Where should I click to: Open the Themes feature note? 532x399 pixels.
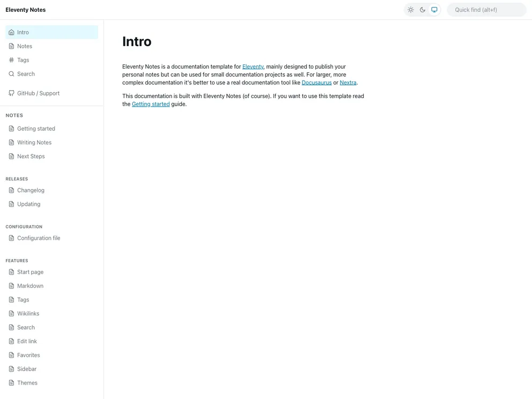[x=52, y=383]
